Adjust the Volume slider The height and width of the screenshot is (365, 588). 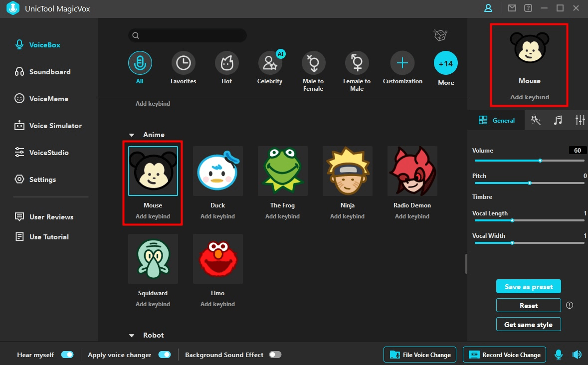pyautogui.click(x=529, y=161)
